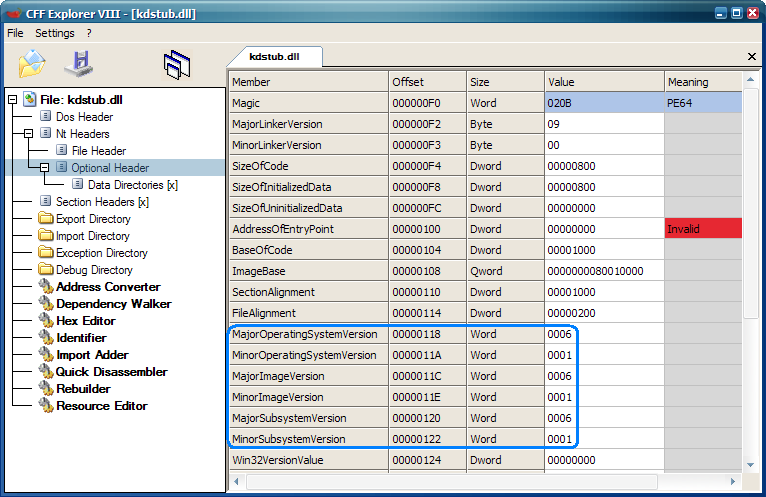Image resolution: width=766 pixels, height=497 pixels.
Task: Open the Settings menu
Action: coord(55,33)
